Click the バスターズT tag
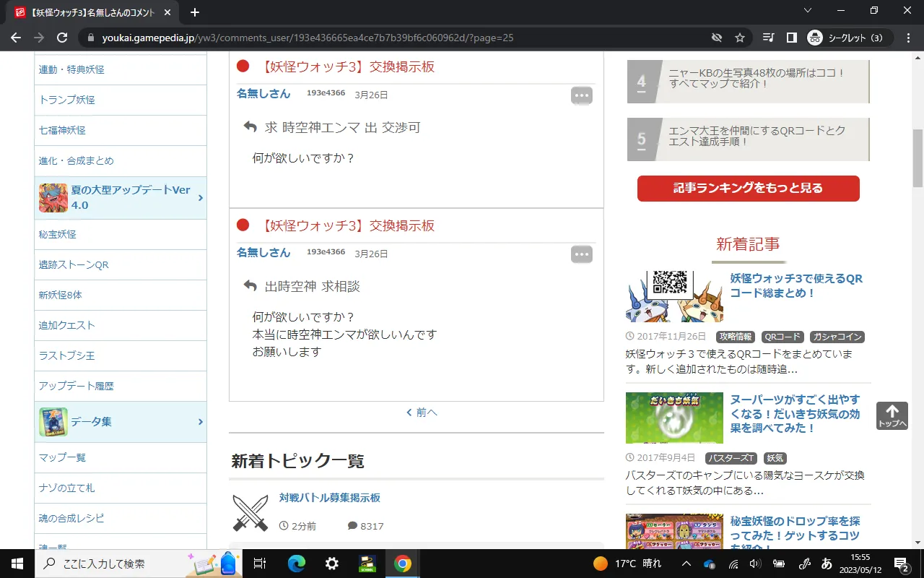The image size is (924, 578). tap(731, 458)
